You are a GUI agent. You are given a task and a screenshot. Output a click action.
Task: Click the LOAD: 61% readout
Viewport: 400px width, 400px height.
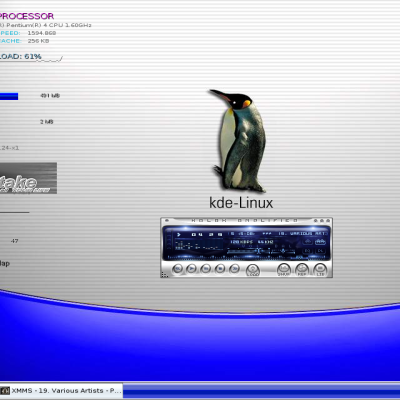click(x=21, y=56)
